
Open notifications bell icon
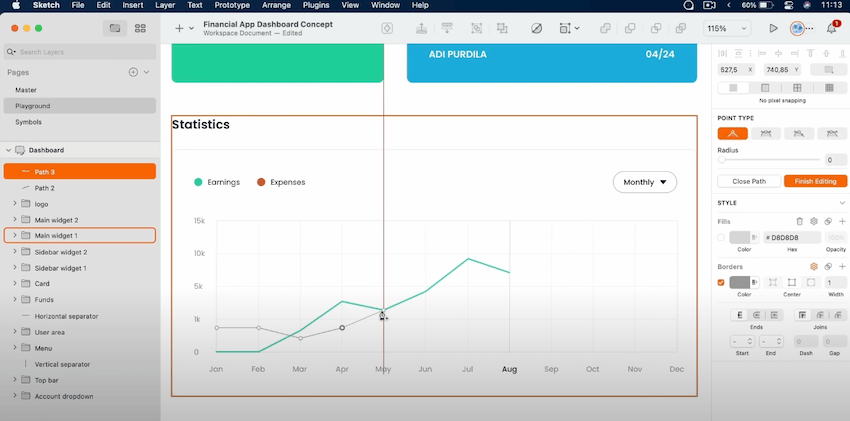[x=832, y=28]
